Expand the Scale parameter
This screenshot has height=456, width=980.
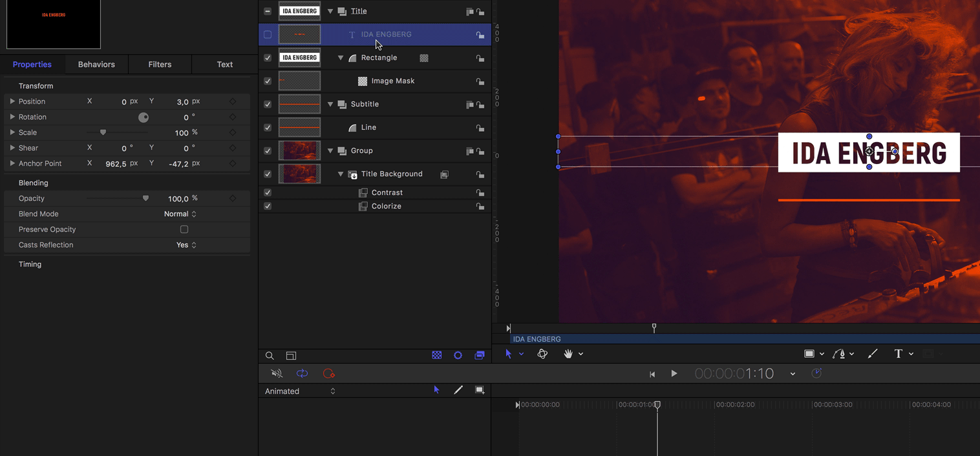click(12, 132)
